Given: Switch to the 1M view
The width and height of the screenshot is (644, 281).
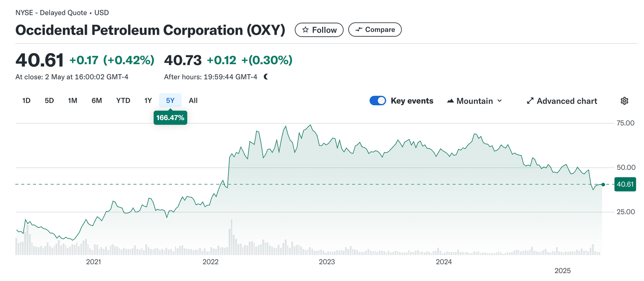Looking at the screenshot, I should pyautogui.click(x=72, y=100).
